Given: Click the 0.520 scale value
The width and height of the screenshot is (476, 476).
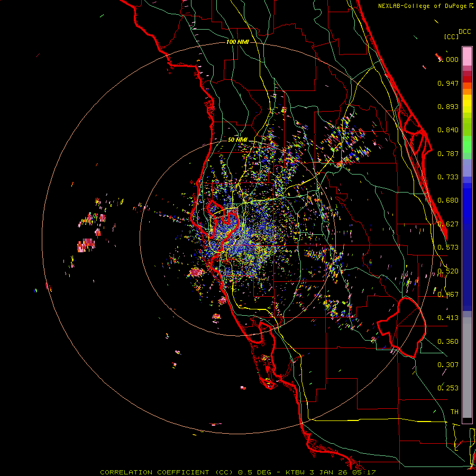Looking at the screenshot, I should click(448, 271).
